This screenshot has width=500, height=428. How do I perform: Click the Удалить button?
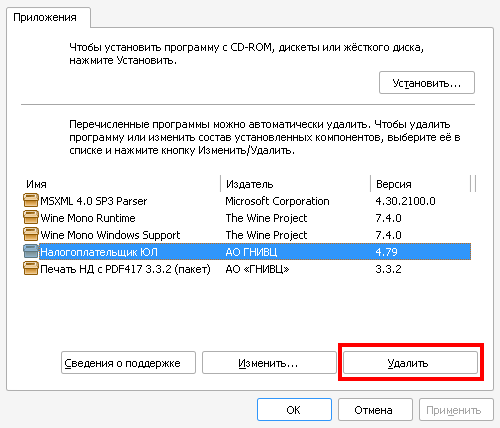click(x=410, y=363)
